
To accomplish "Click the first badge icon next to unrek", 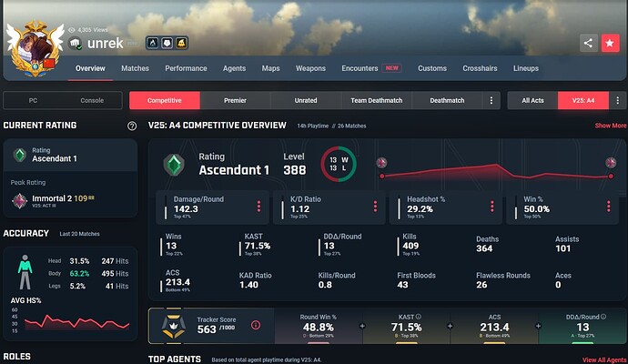I will pos(153,43).
